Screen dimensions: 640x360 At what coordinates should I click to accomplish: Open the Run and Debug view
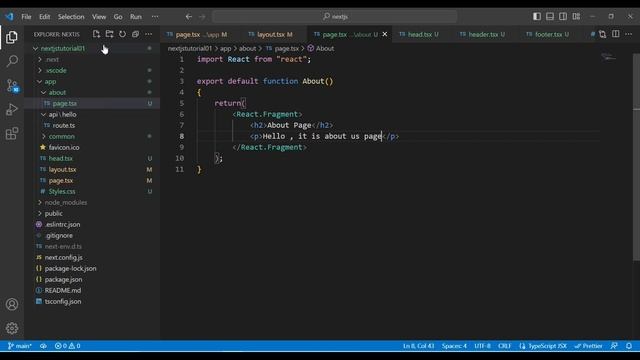[12, 109]
